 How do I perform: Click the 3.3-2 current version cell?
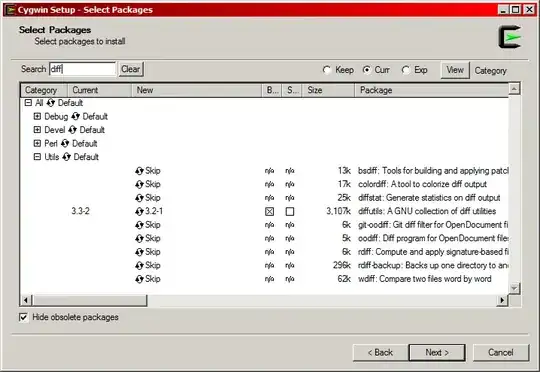[81, 211]
